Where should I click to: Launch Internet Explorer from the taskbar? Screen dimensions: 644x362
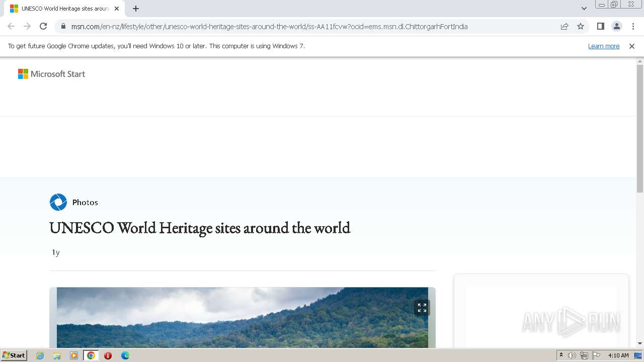tap(40, 355)
